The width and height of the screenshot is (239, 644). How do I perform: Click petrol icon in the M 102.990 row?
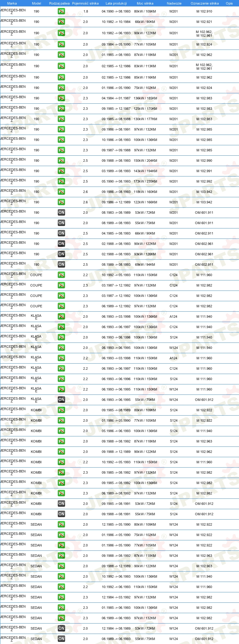point(61,161)
